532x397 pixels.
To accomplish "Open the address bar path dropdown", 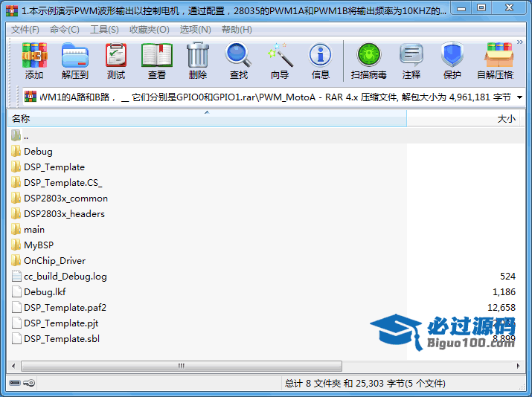I will pos(519,97).
